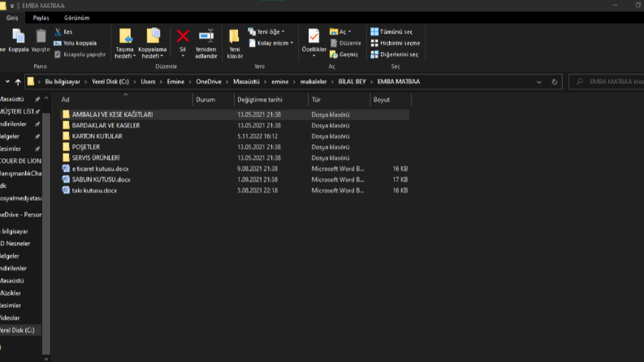The width and height of the screenshot is (644, 362).
Task: Sort by the Ad column header
Action: [x=125, y=100]
